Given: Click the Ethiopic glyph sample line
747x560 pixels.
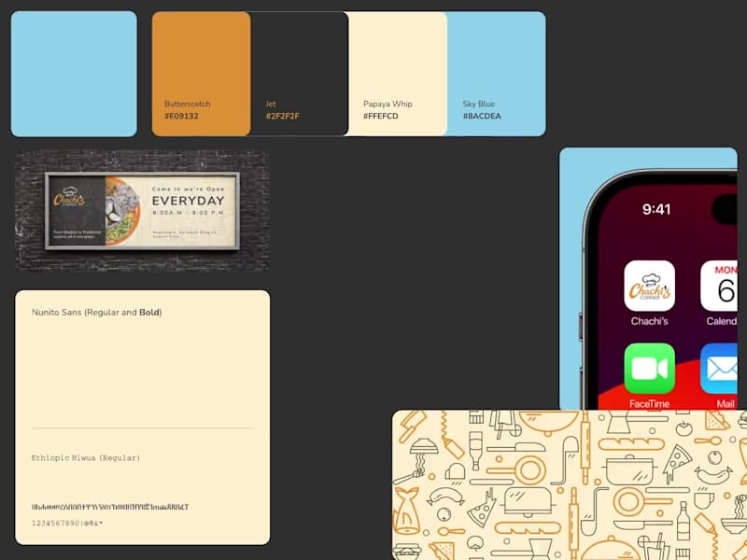Looking at the screenshot, I should [x=110, y=507].
